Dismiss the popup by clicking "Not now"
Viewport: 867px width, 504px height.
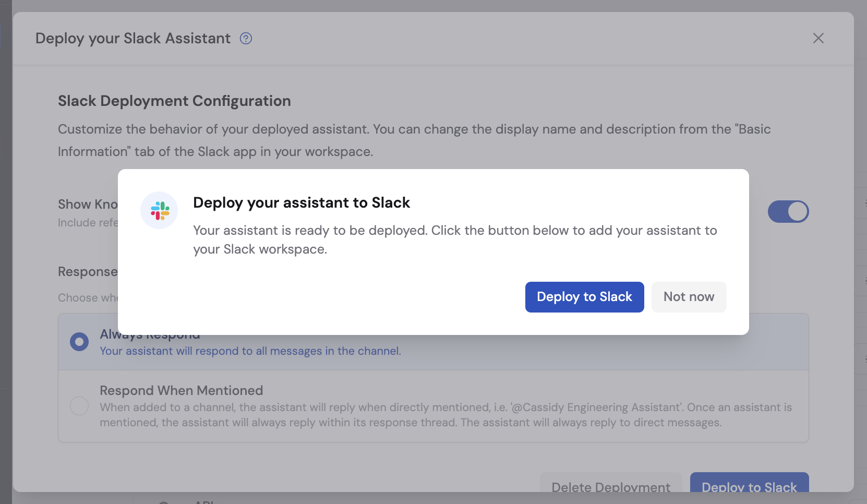pos(689,297)
